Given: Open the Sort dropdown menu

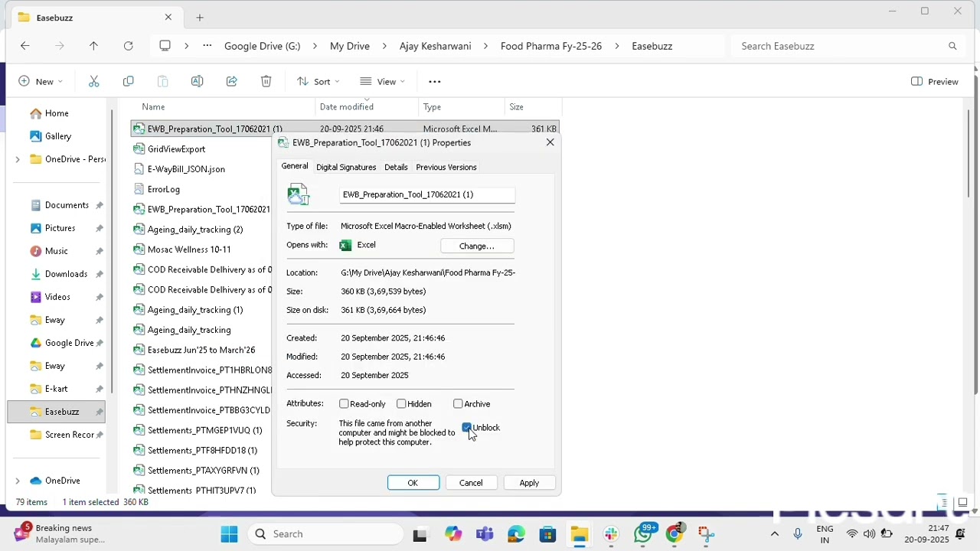Looking at the screenshot, I should 318,81.
